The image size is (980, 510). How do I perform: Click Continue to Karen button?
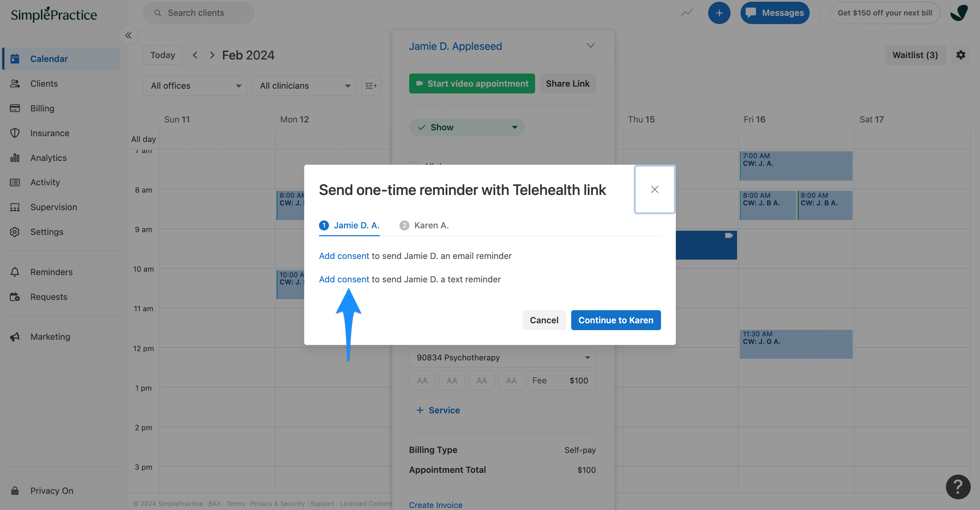tap(616, 320)
